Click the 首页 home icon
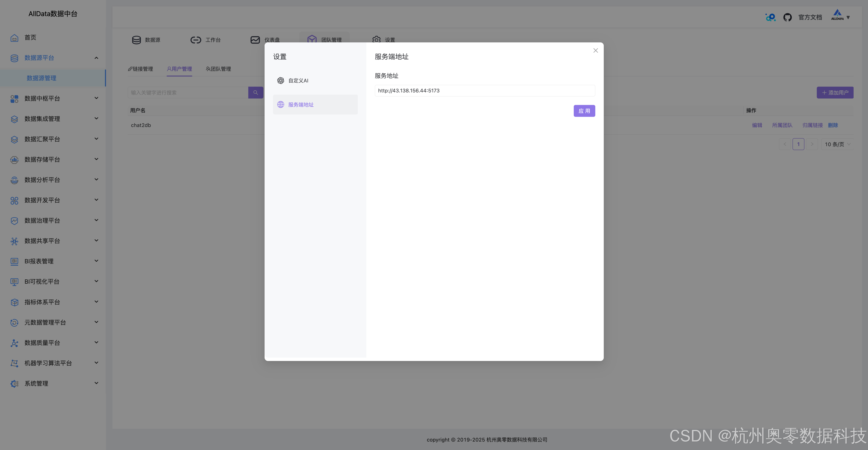Viewport: 868px width, 450px height. [x=14, y=38]
